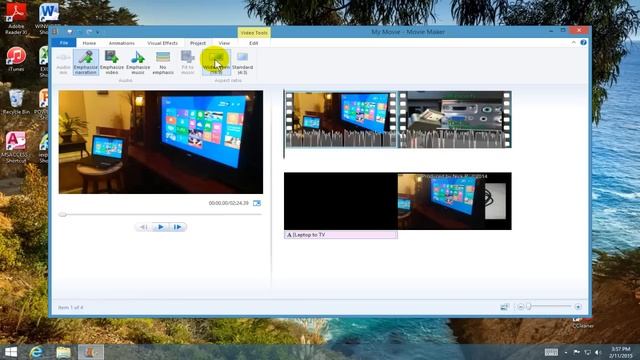Select the Recycle Bin desktop icon
Viewport: 640px width, 360px height.
coord(16,102)
